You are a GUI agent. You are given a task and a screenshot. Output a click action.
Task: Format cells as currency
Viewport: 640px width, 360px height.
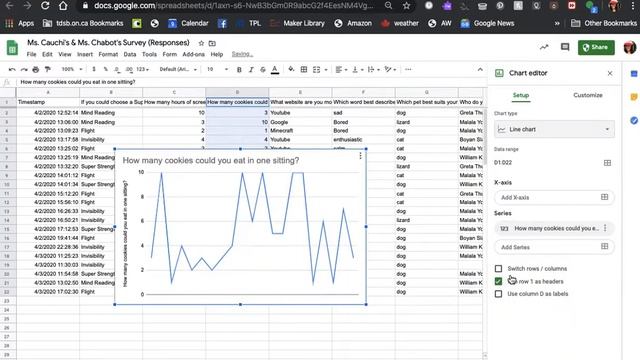coord(94,69)
